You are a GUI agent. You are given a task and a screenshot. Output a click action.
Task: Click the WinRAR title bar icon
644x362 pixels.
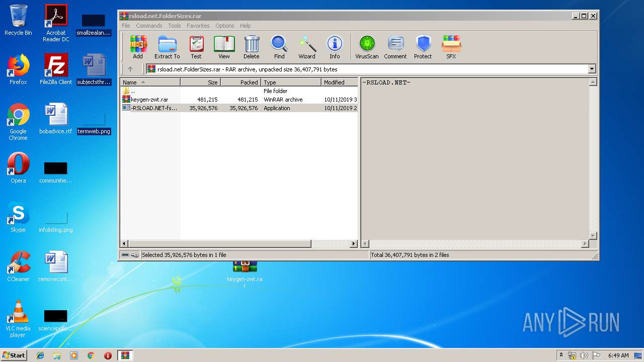point(124,16)
